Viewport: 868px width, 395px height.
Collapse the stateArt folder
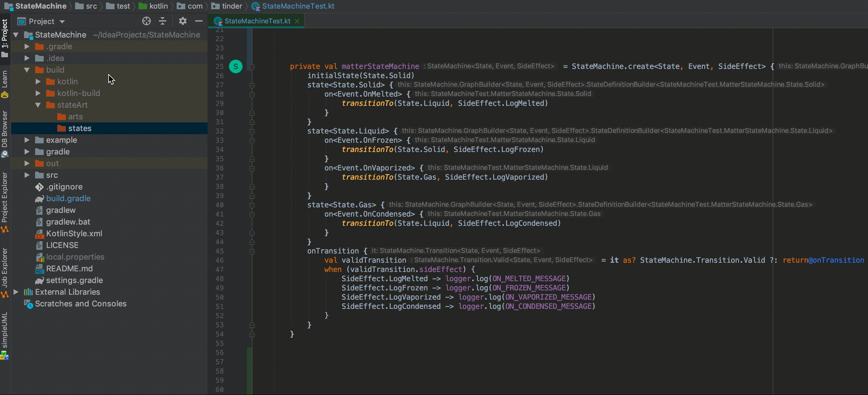coord(38,105)
